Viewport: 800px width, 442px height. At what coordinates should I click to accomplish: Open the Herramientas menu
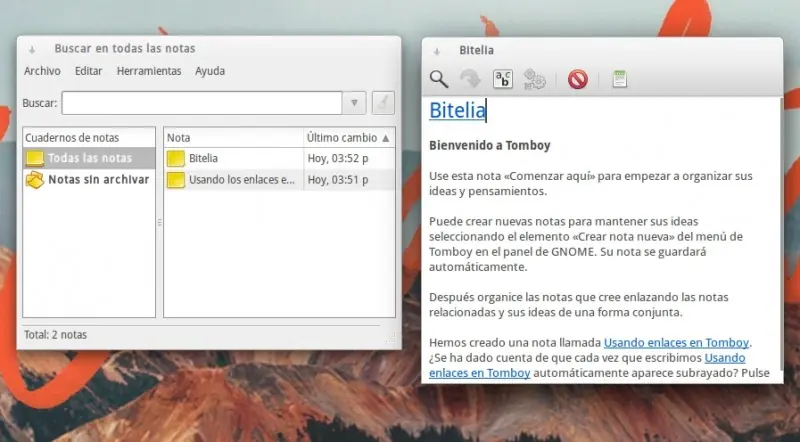[149, 71]
